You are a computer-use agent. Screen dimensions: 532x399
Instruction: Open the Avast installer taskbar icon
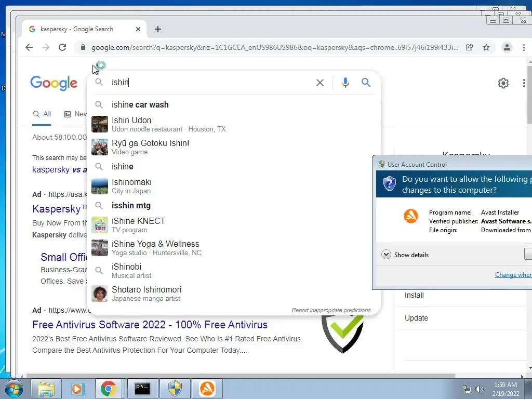click(207, 389)
